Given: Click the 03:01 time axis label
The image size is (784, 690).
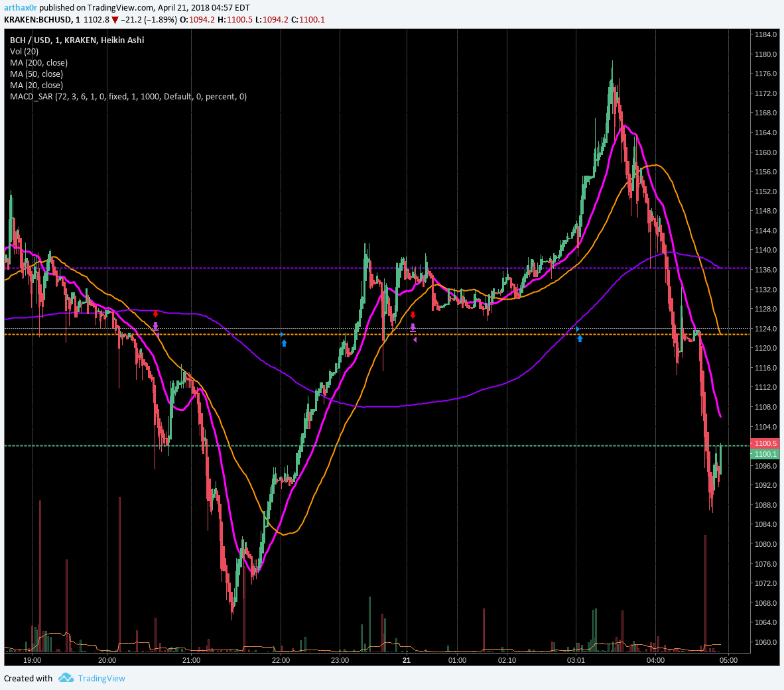Looking at the screenshot, I should (576, 661).
